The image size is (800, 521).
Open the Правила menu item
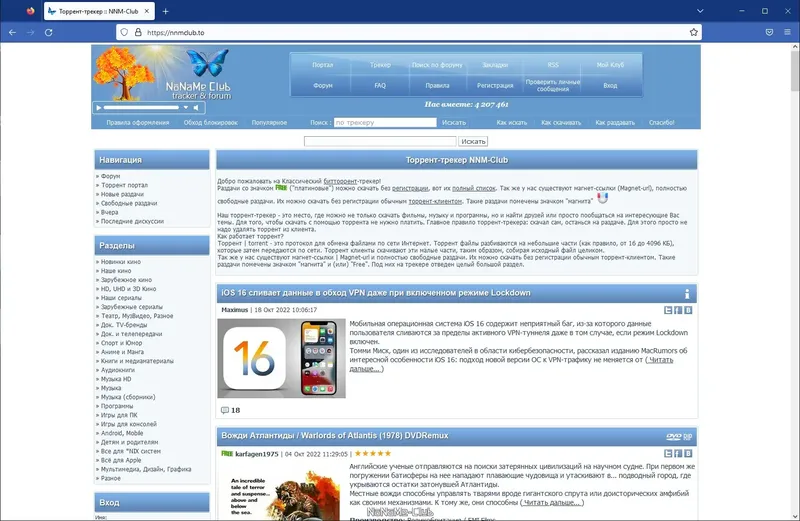pyautogui.click(x=437, y=86)
